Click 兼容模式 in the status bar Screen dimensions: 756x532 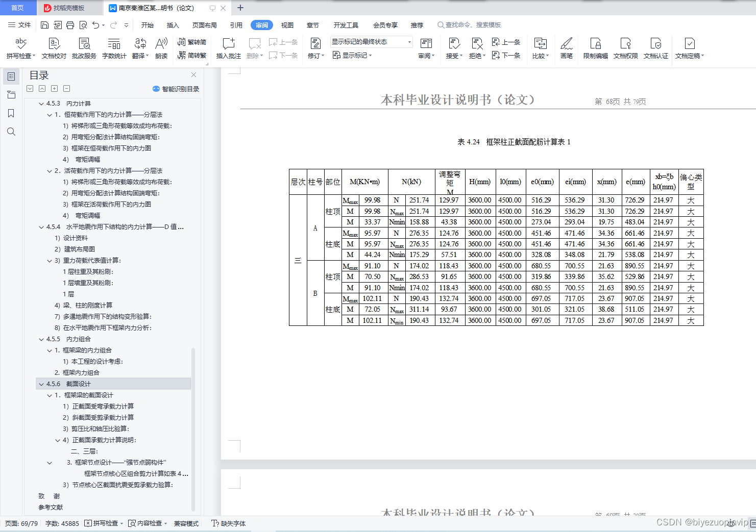pyautogui.click(x=186, y=523)
